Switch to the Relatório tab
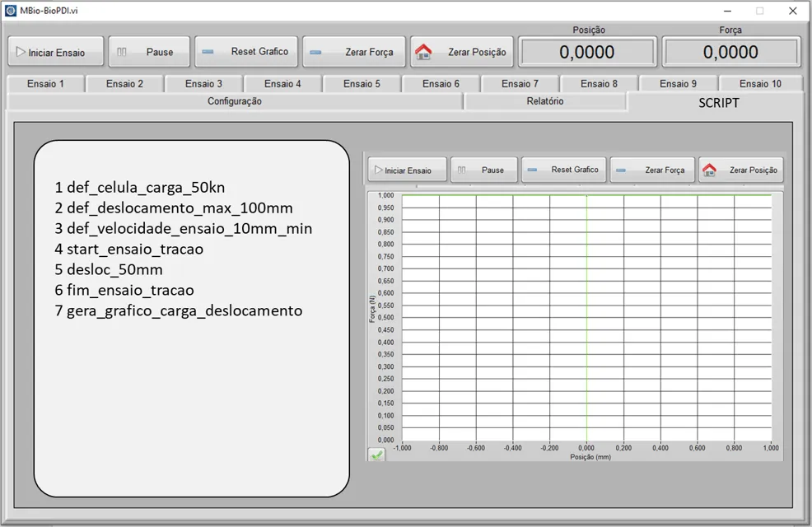This screenshot has width=812, height=527. pyautogui.click(x=545, y=101)
